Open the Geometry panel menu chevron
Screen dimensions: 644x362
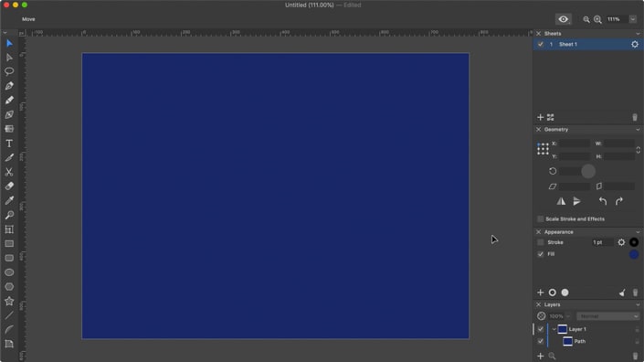point(638,130)
